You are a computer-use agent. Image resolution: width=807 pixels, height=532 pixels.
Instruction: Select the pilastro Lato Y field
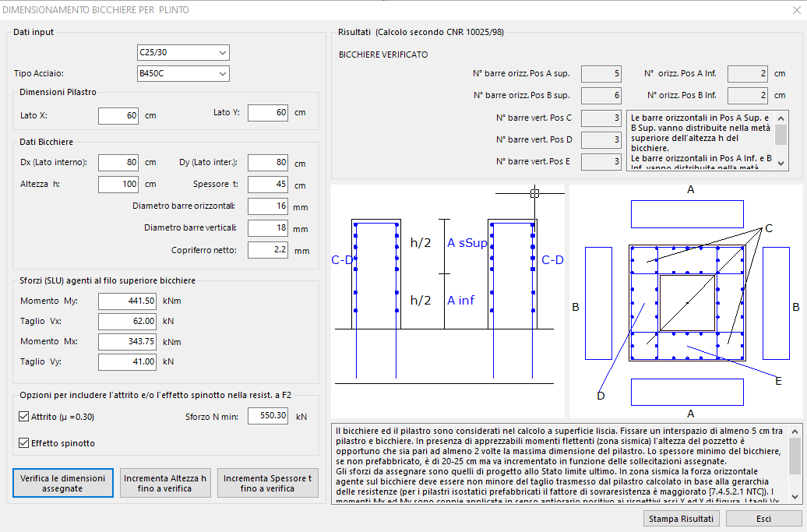pyautogui.click(x=268, y=113)
